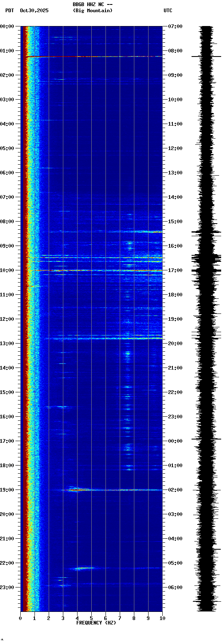The image size is (224, 644).
Task: Click the horizontal band near 12:45 PDT
Action: (x=103, y=338)
